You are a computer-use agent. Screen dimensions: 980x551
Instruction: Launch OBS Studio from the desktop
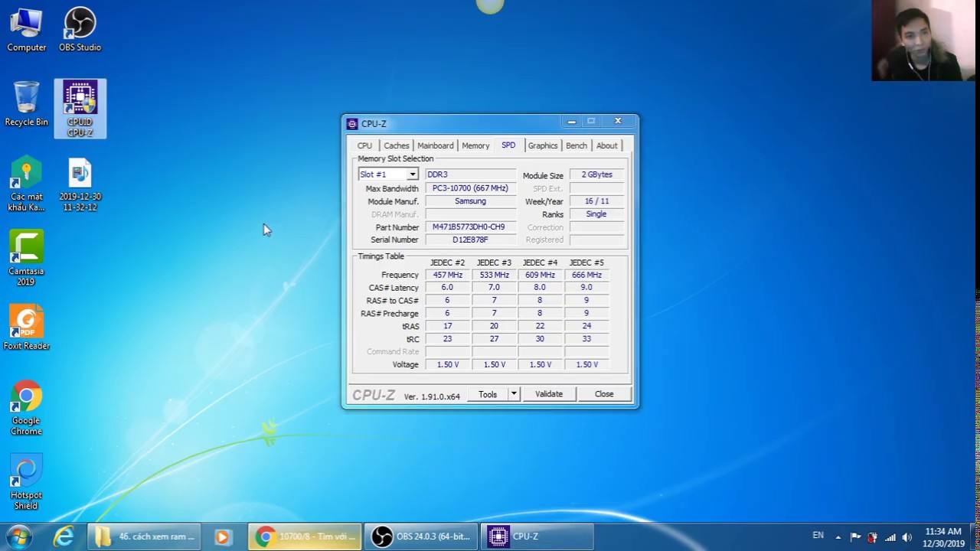tap(80, 30)
